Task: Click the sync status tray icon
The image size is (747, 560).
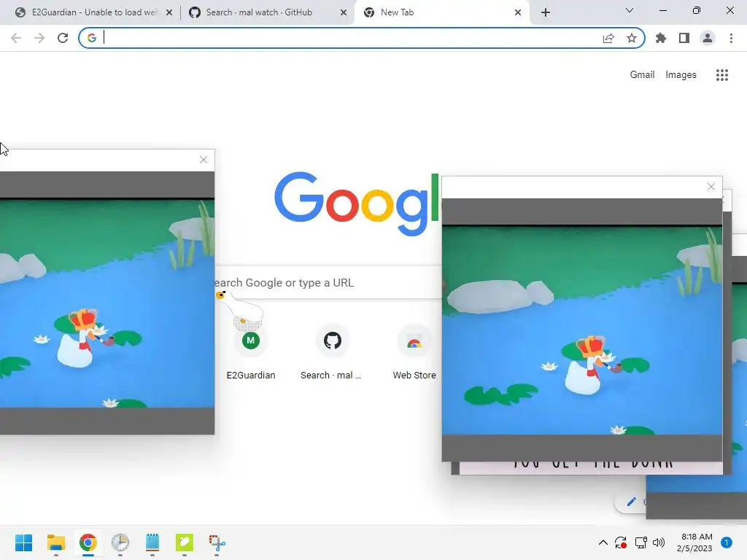Action: click(621, 542)
